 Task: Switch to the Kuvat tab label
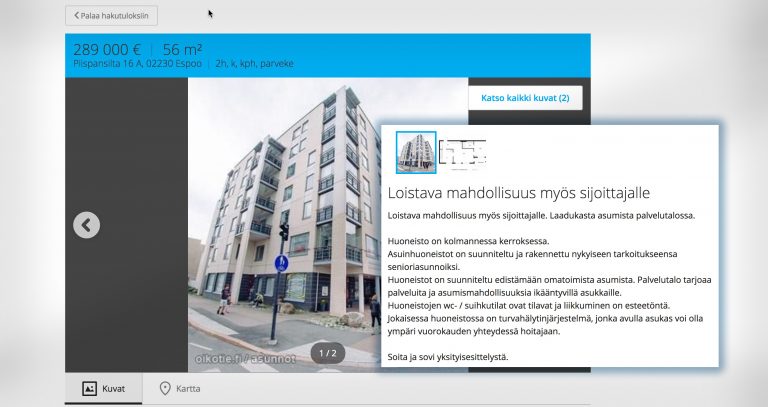[x=114, y=389]
